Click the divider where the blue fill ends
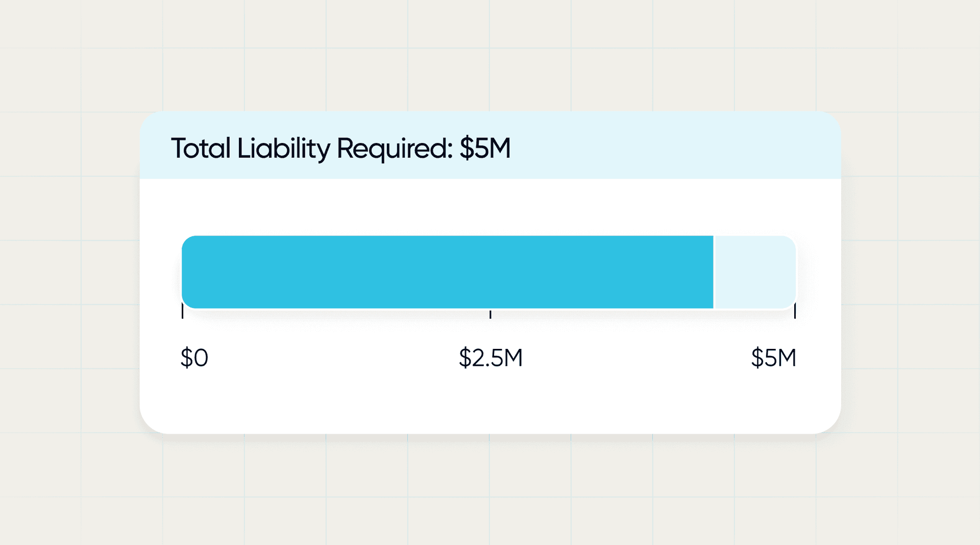 (x=714, y=272)
